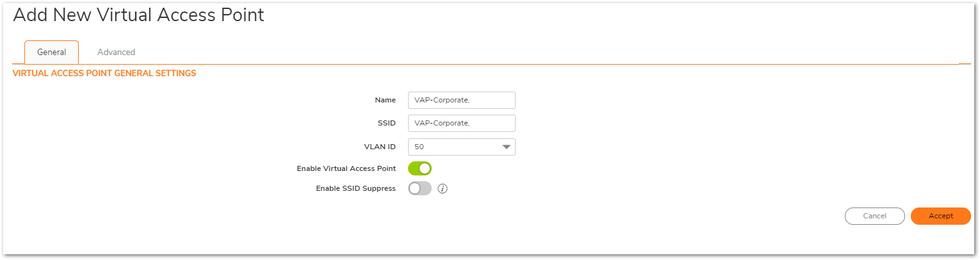Switch to the Advanced tab
Screen dimensions: 980x260
tap(116, 53)
